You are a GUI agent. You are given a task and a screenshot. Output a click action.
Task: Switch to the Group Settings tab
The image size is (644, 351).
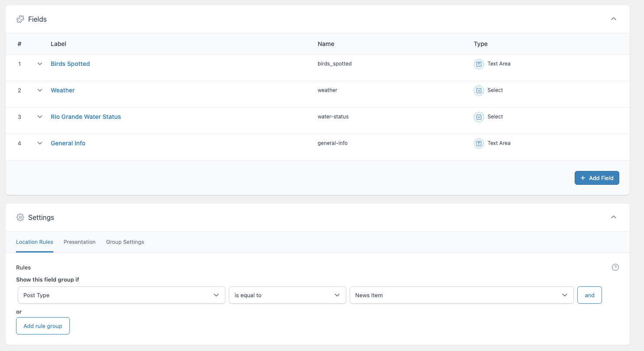click(x=125, y=242)
